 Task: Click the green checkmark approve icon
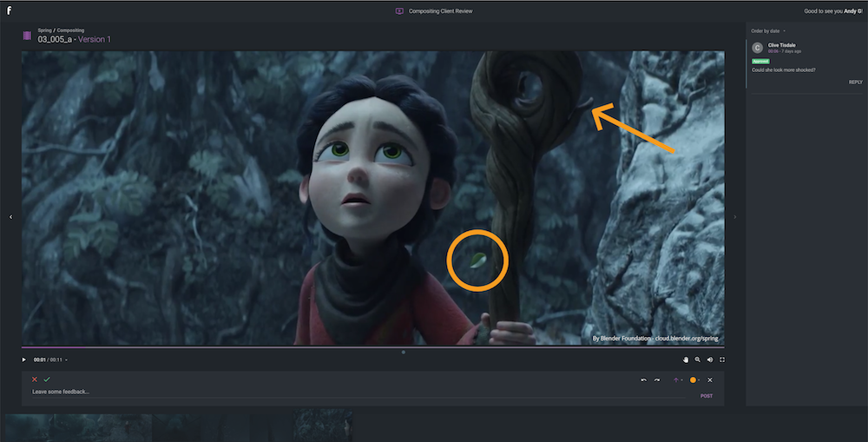tap(47, 379)
